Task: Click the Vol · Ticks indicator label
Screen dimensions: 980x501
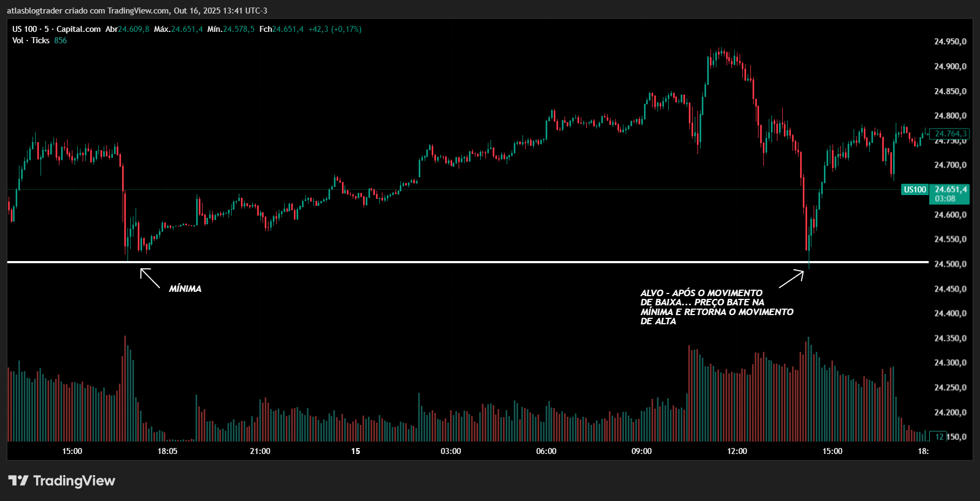Action: pos(31,41)
